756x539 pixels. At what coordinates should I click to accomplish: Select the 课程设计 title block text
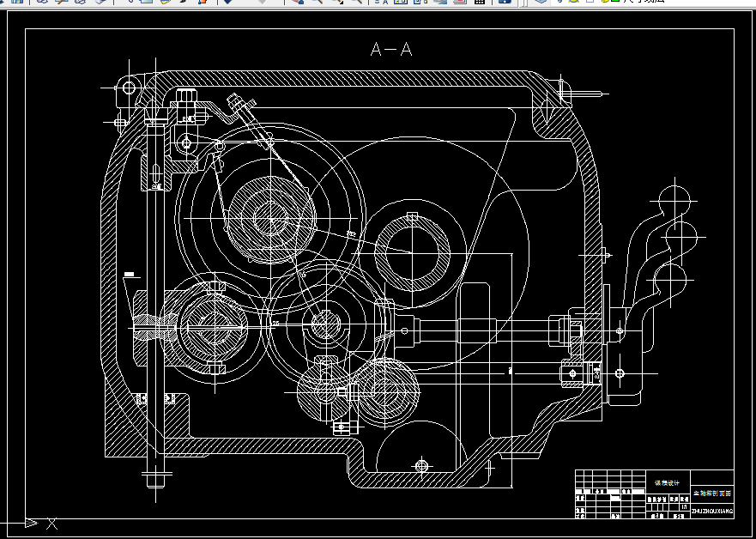(x=668, y=482)
